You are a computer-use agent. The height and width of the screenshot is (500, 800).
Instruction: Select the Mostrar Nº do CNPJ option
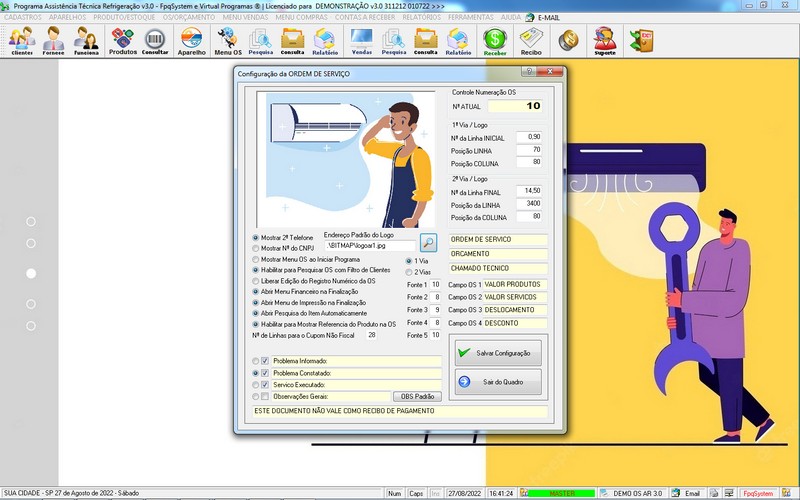256,249
